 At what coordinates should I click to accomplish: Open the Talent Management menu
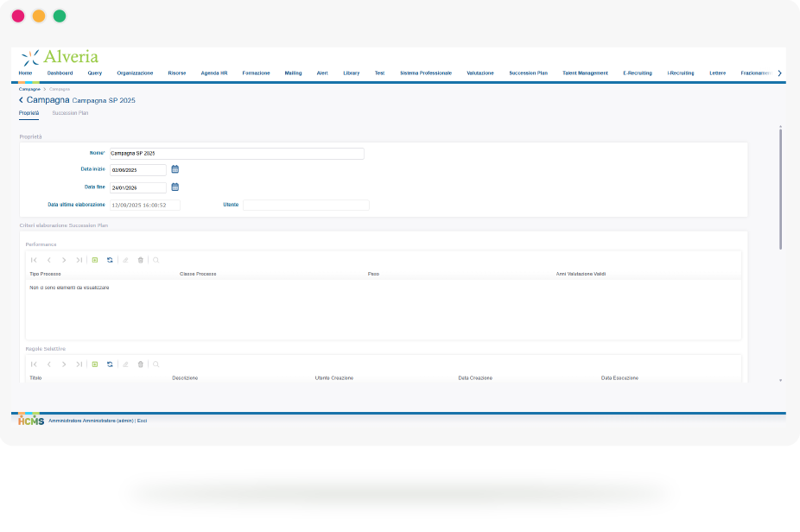585,73
